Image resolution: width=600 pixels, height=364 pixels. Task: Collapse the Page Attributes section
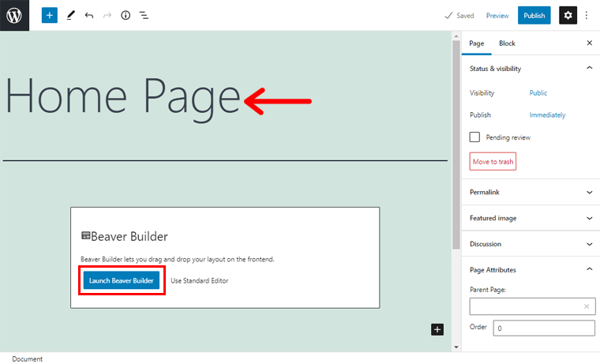(589, 269)
